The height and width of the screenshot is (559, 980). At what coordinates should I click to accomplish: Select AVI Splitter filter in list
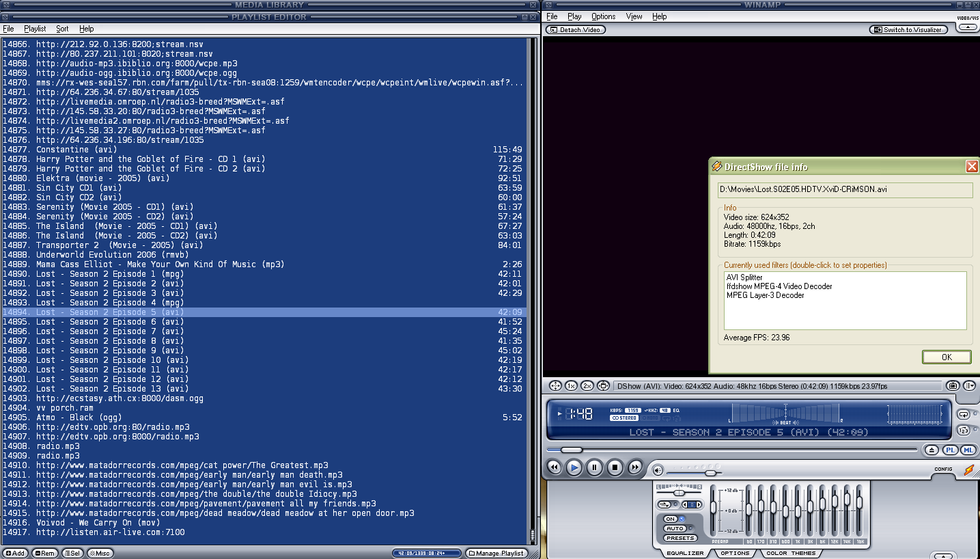point(744,277)
